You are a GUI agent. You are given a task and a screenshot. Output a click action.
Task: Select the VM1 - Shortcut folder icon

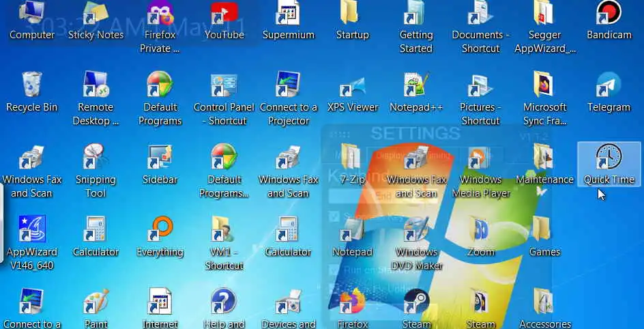coord(224,229)
